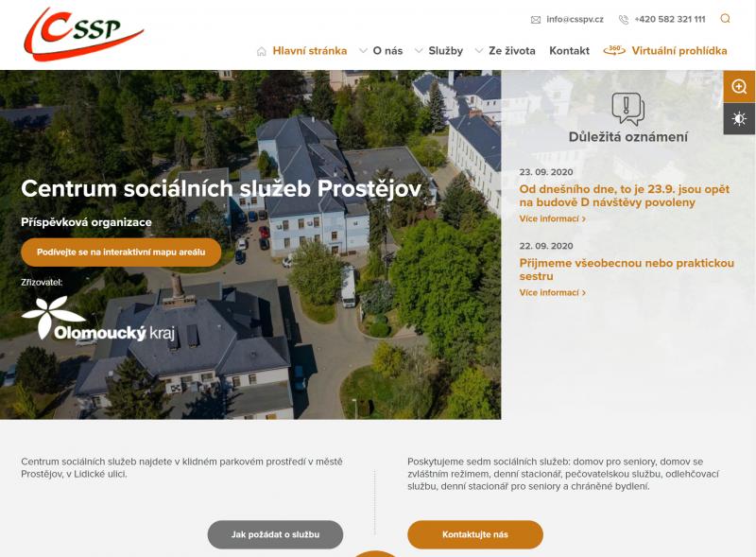This screenshot has width=756, height=557.
Task: Expand the Ze života dropdown menu
Action: (506, 51)
